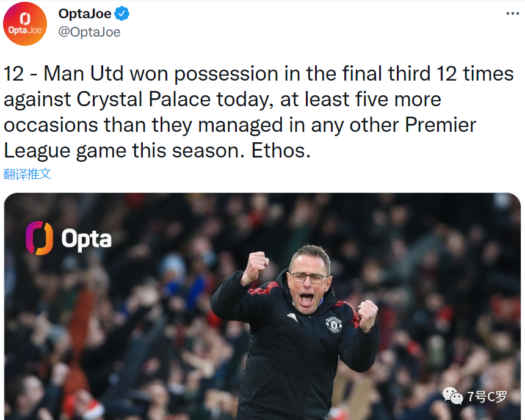Click the Opta wordmark in the photo

[x=87, y=239]
